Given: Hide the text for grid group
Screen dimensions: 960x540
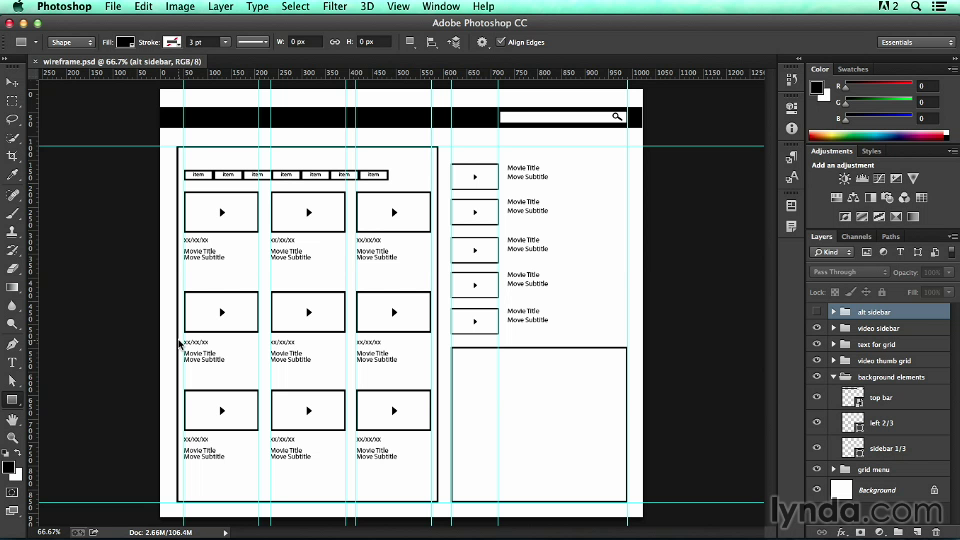Looking at the screenshot, I should 817,344.
